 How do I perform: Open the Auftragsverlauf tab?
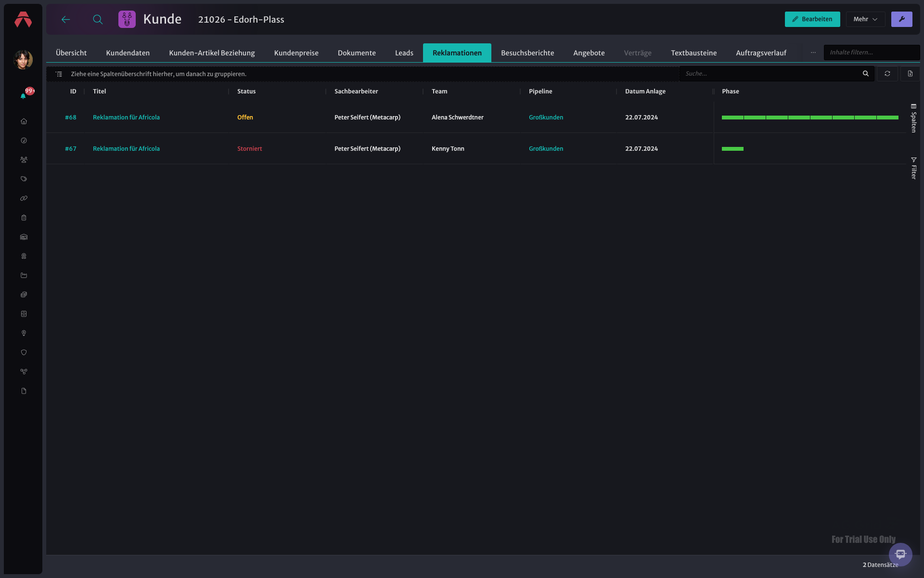[761, 53]
